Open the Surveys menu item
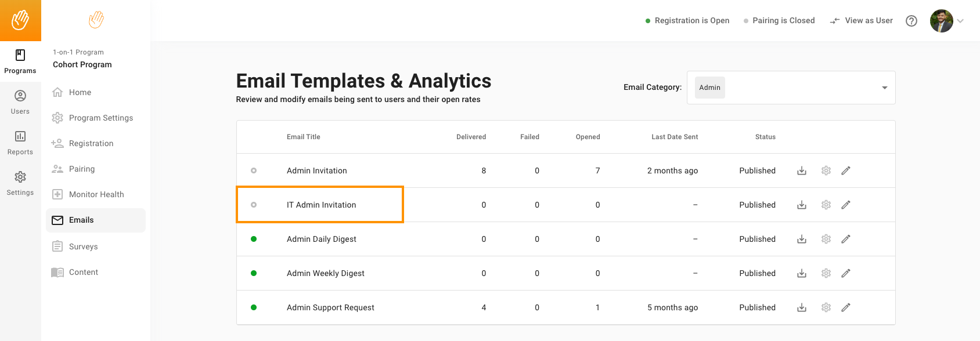 tap(83, 246)
